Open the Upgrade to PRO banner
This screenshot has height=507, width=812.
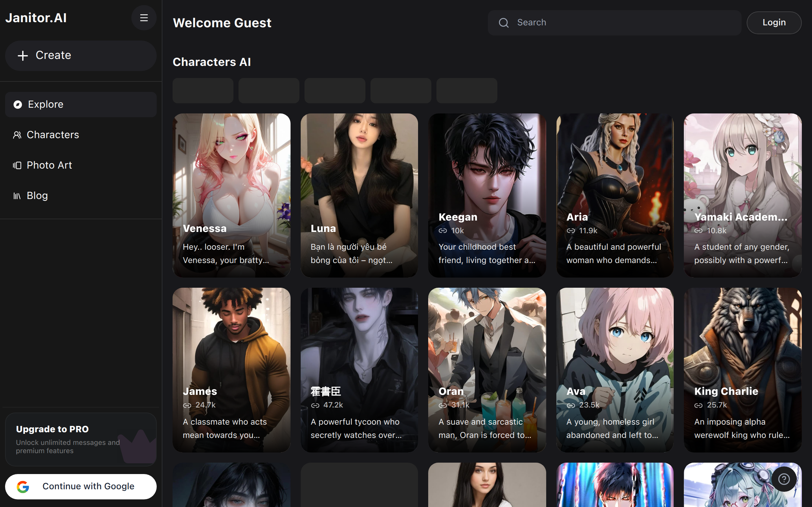pos(81,439)
